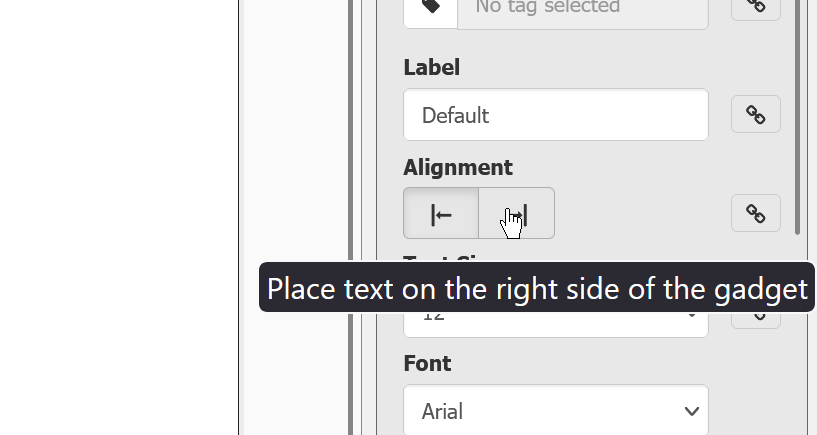Click the link icon beside Text Size

pyautogui.click(x=756, y=320)
